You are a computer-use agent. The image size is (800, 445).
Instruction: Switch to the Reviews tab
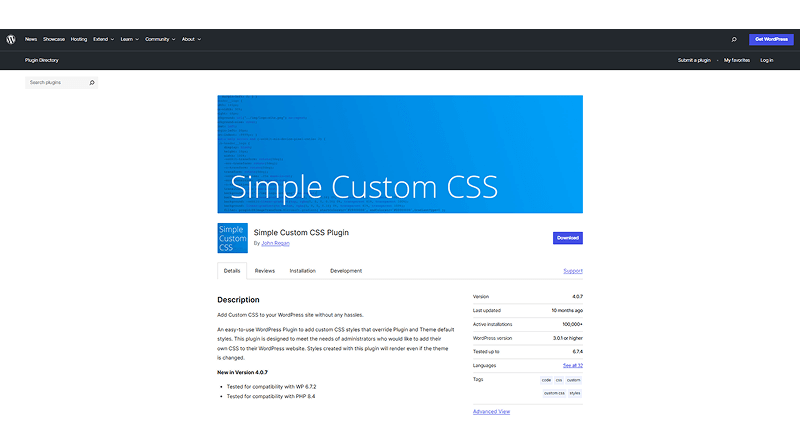click(265, 271)
